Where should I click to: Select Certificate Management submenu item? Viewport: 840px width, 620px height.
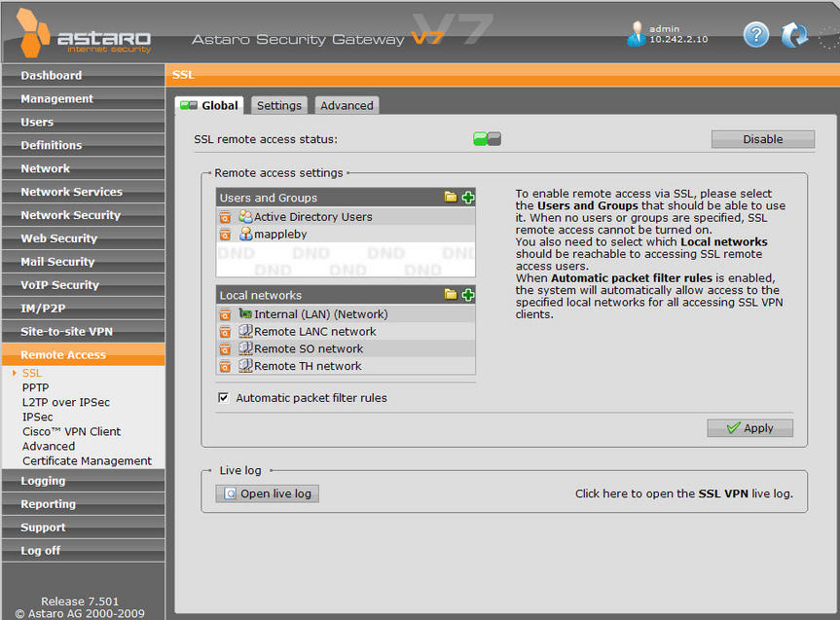point(87,460)
